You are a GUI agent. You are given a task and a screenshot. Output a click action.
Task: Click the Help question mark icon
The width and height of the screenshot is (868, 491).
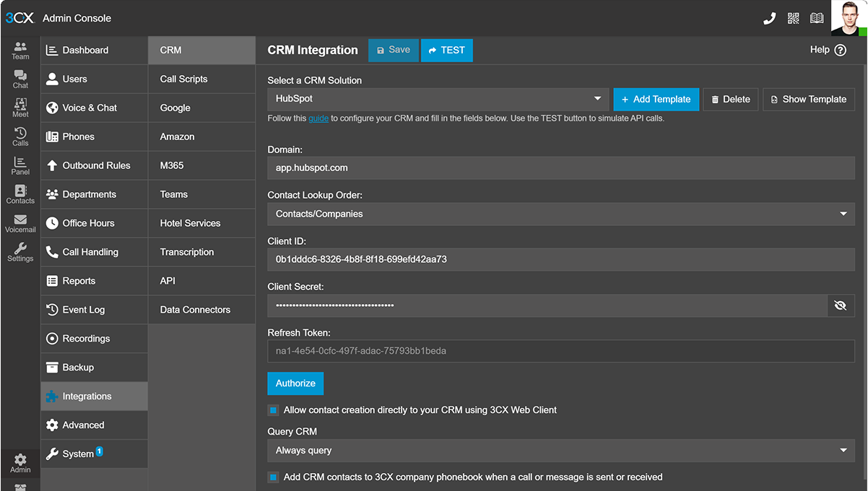pos(840,51)
